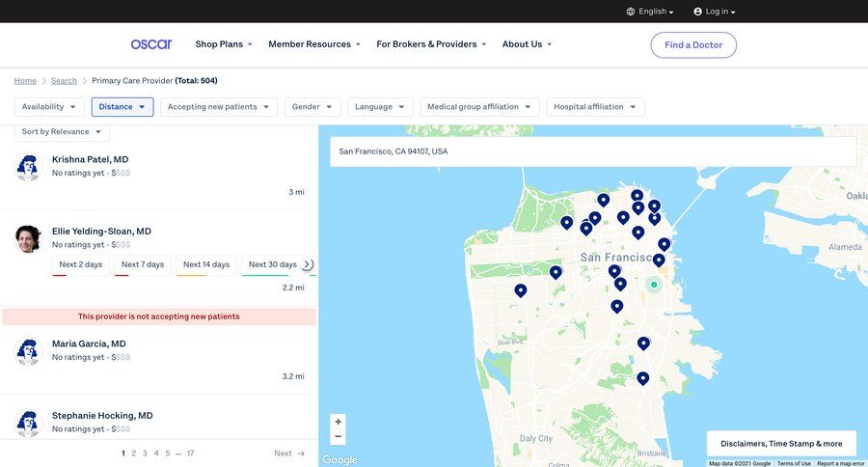This screenshot has width=868, height=467.
Task: Click the Terms of Use map link
Action: tap(794, 464)
